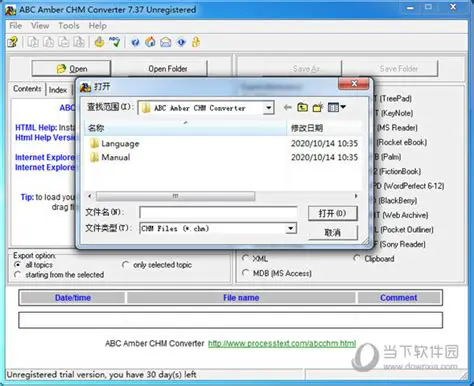Click the 2020/10/14 10:35 date in Language row
The image size is (474, 386).
325,144
